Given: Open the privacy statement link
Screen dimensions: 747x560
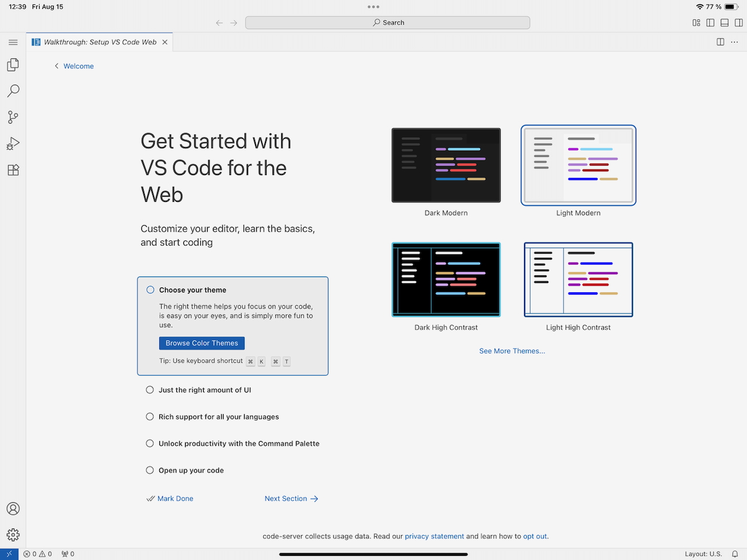Looking at the screenshot, I should tap(434, 537).
